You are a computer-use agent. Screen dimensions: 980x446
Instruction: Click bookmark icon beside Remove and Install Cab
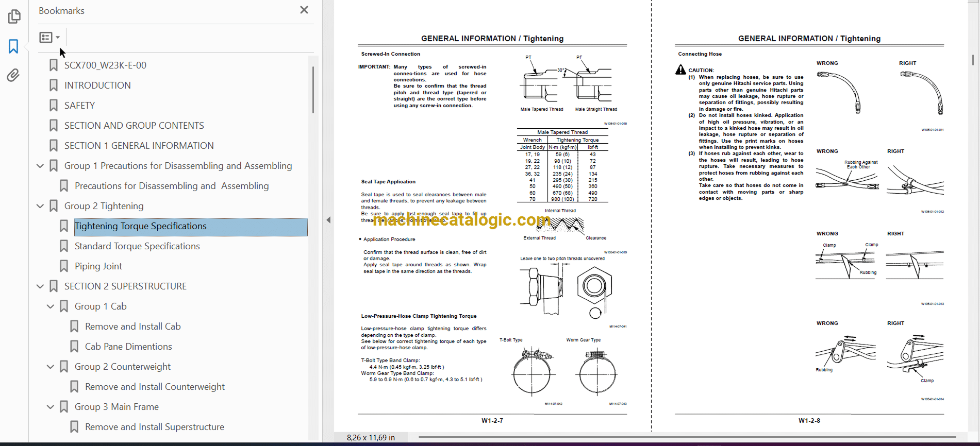pos(74,327)
